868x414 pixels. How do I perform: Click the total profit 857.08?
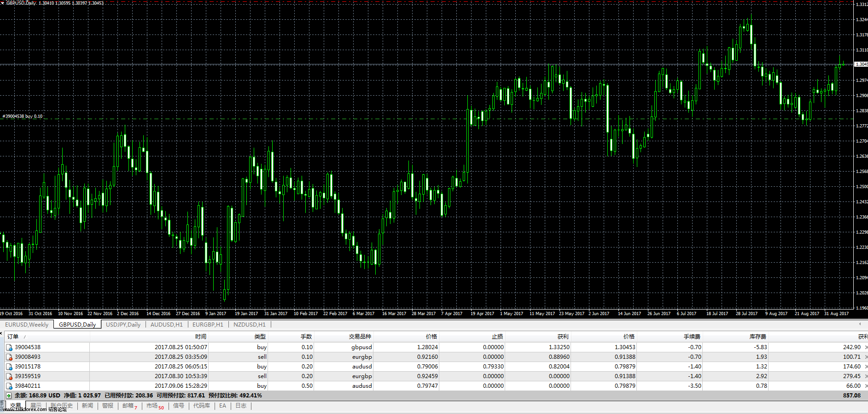pyautogui.click(x=852, y=396)
